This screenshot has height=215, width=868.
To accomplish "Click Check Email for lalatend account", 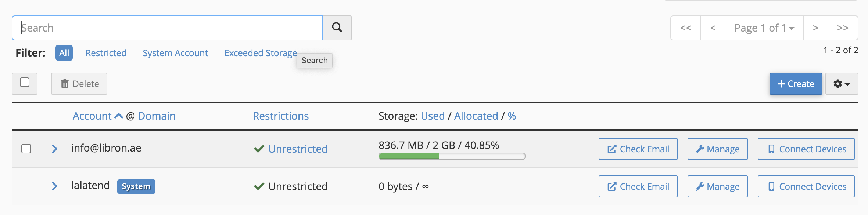I will point(638,186).
